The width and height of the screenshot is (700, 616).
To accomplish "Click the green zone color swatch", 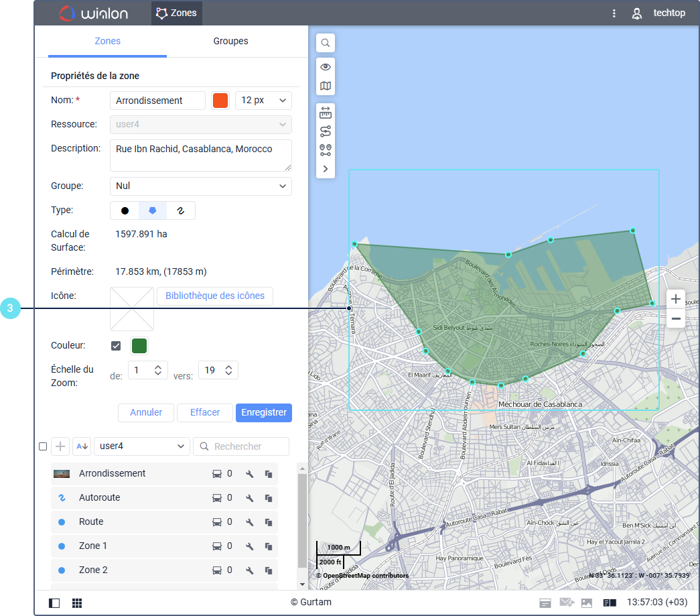I will click(x=139, y=346).
